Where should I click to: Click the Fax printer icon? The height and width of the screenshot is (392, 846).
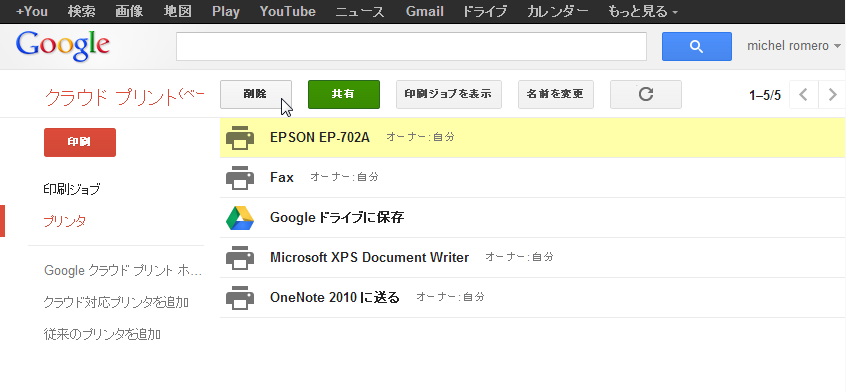pos(240,177)
